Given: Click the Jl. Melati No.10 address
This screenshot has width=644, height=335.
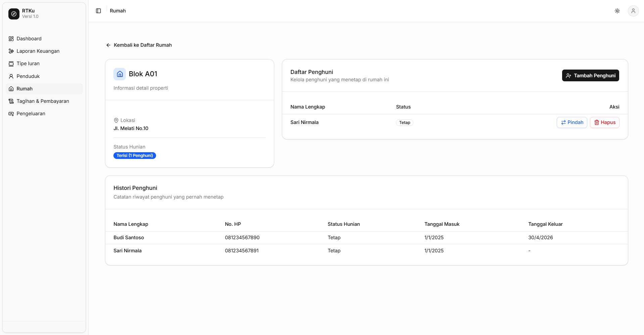Looking at the screenshot, I should pyautogui.click(x=131, y=128).
